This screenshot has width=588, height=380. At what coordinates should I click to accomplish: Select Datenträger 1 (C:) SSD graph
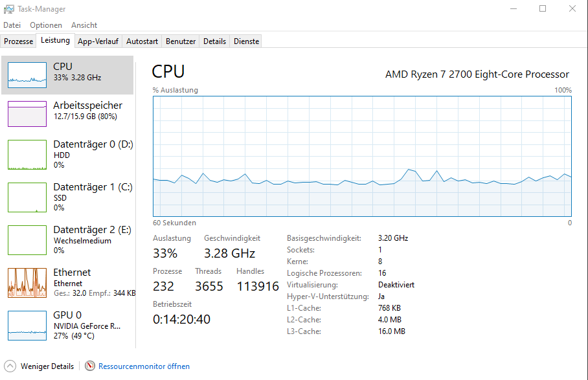(27, 197)
